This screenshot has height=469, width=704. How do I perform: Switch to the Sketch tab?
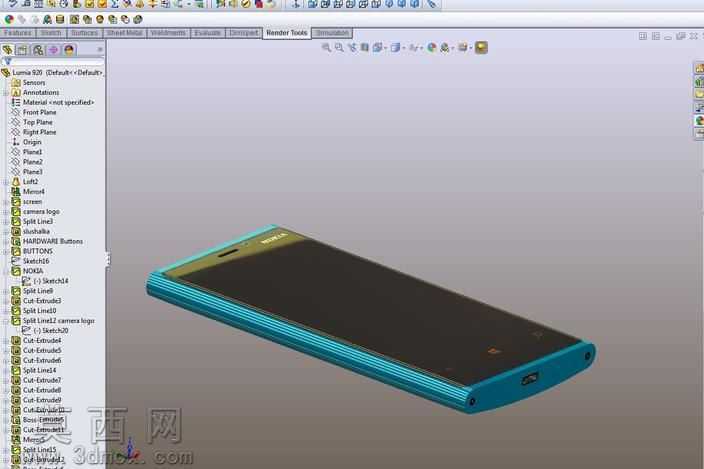(x=51, y=33)
